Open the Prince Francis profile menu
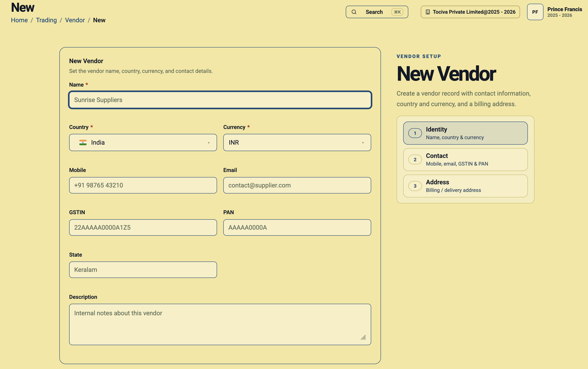 555,12
